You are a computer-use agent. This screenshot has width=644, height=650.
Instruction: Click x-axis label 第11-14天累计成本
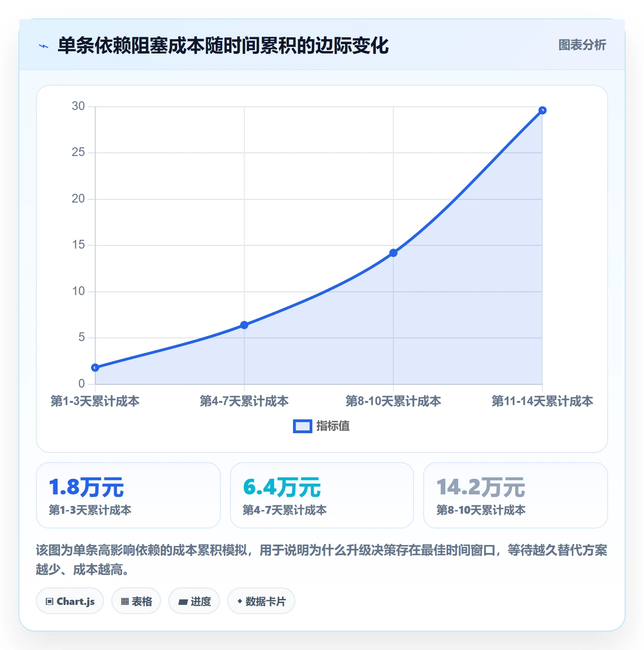click(x=542, y=401)
